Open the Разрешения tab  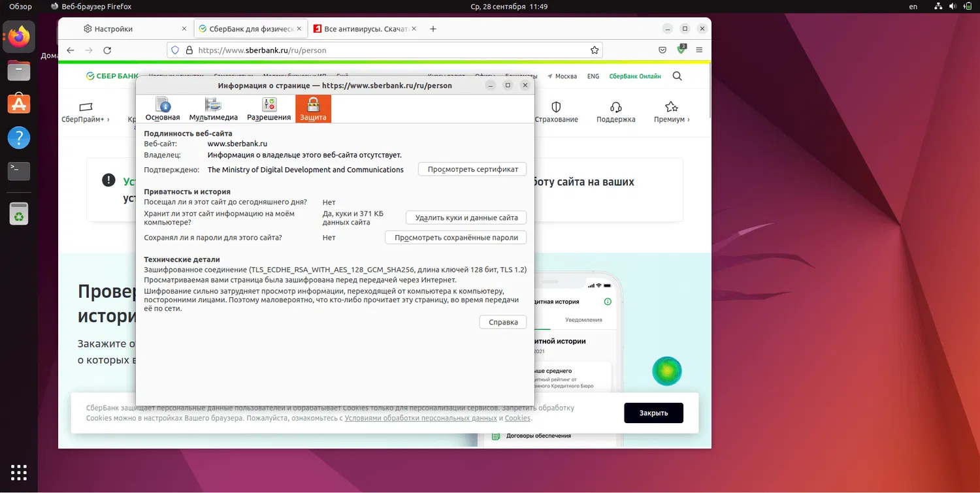269,109
